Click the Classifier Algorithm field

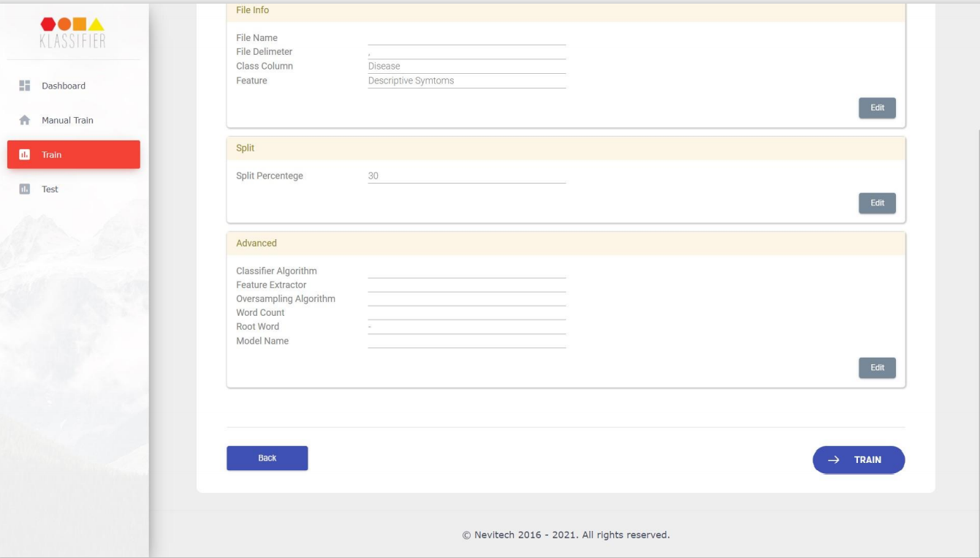tap(466, 271)
